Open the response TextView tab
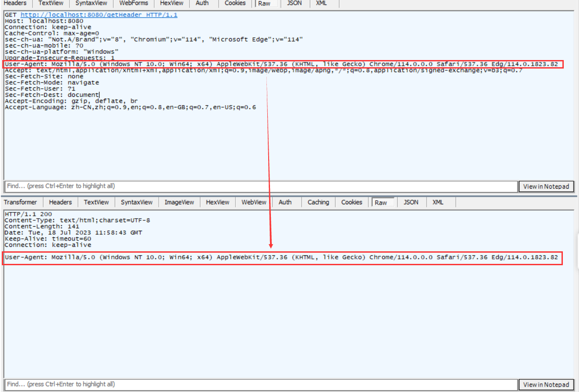This screenshot has width=579, height=392. 96,202
